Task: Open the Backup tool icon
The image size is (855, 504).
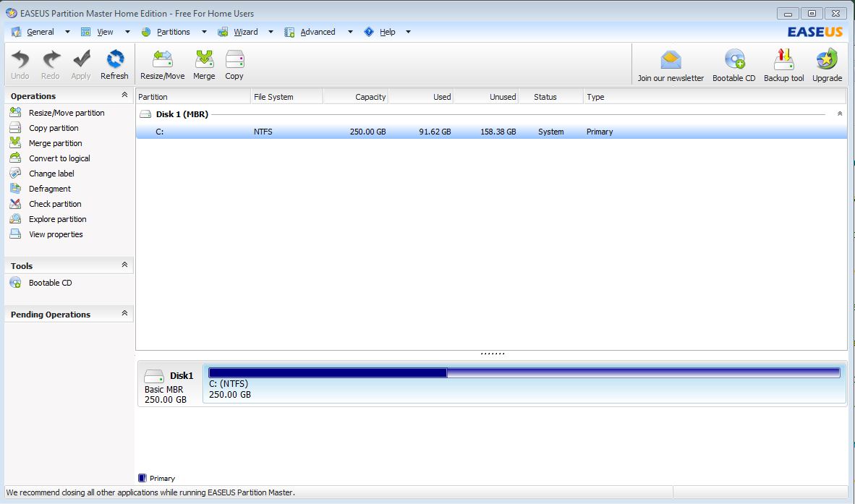Action: click(783, 60)
